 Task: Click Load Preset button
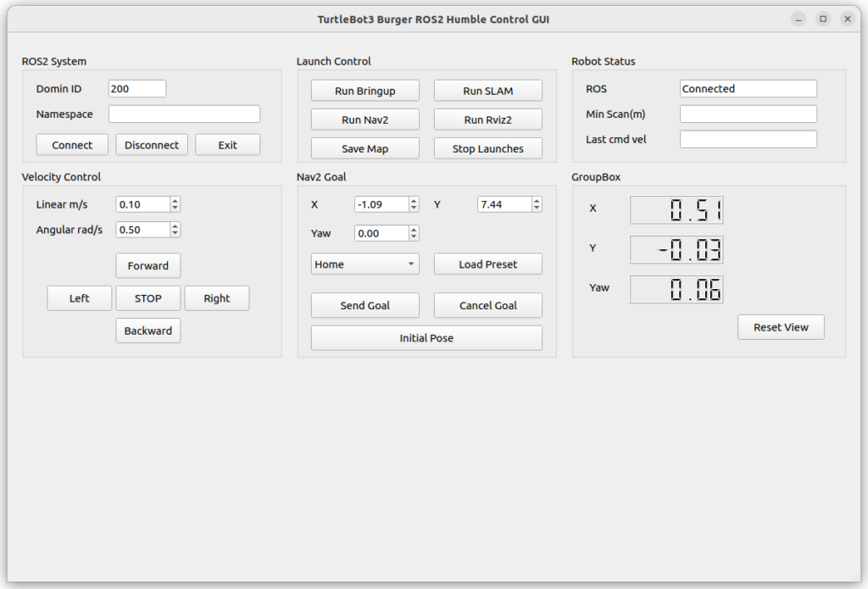click(x=487, y=264)
